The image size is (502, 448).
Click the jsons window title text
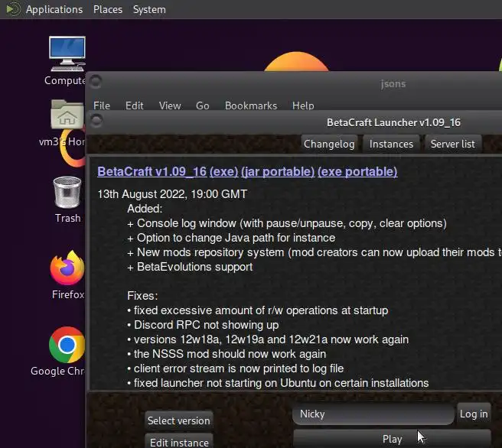point(393,84)
